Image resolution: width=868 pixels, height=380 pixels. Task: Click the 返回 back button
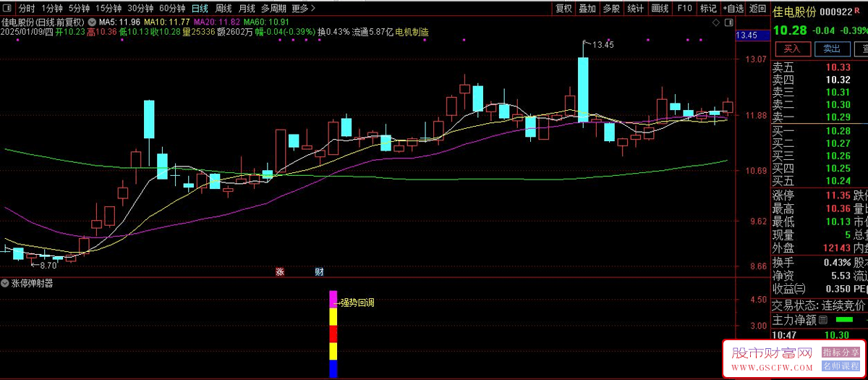[x=757, y=9]
